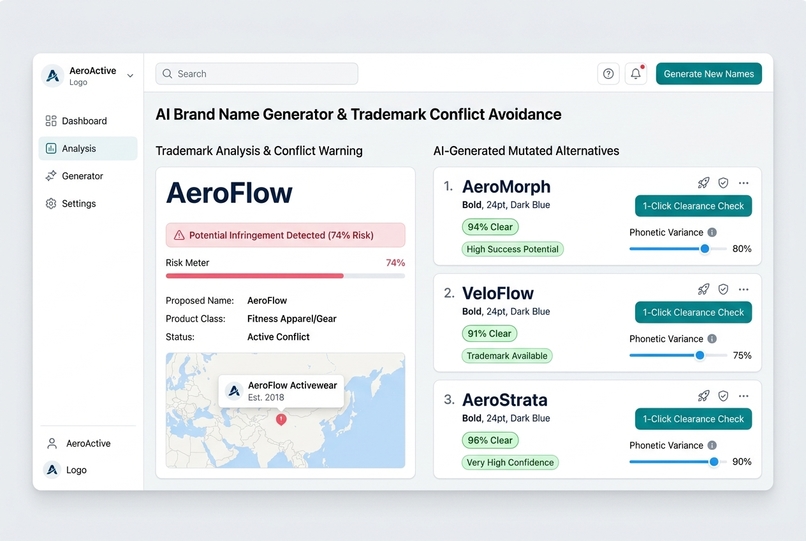This screenshot has height=541, width=806.
Task: Click the Active Conflict status value
Action: (278, 337)
